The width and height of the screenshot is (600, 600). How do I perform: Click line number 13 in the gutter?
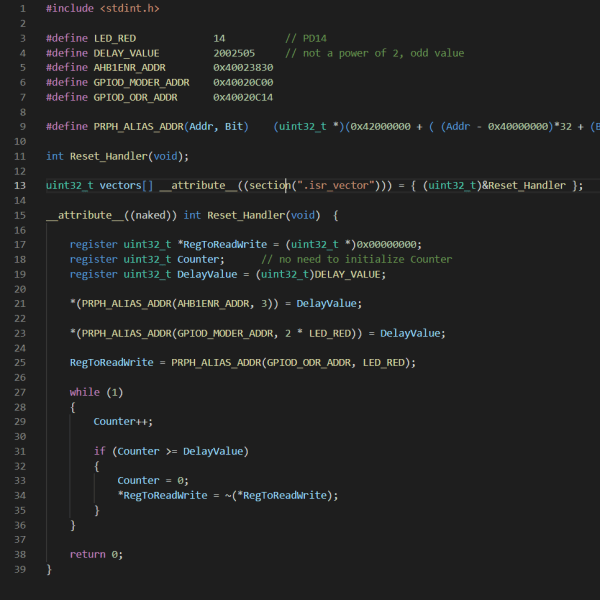[20, 186]
